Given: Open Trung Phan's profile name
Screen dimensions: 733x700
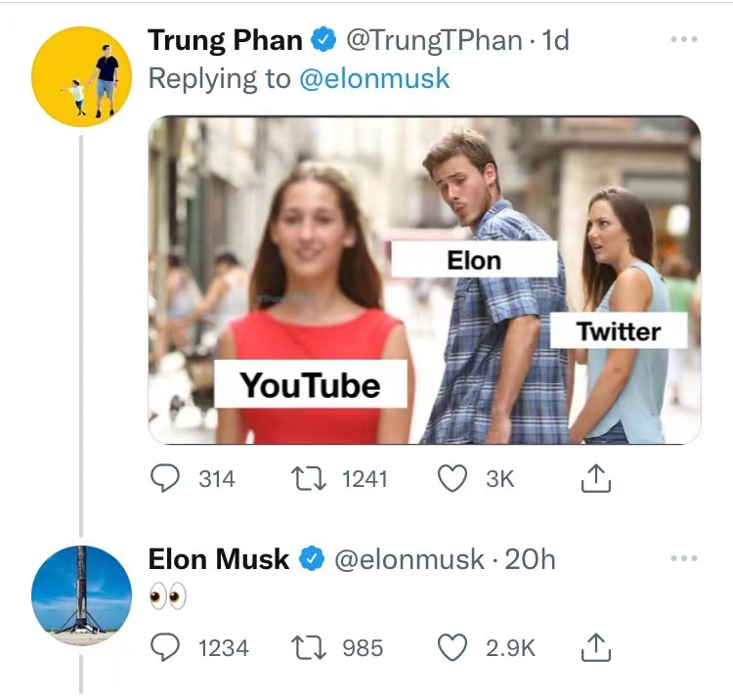Looking at the screenshot, I should [225, 40].
